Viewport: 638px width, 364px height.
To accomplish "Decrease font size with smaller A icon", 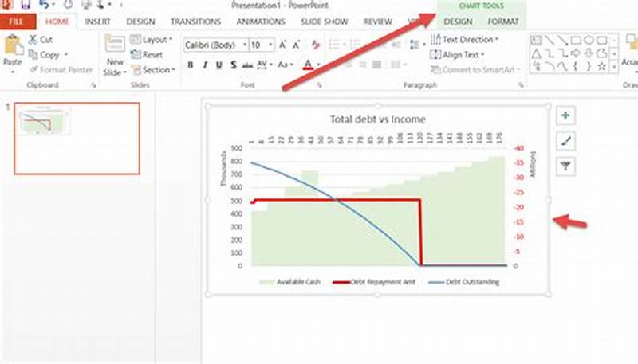I will [296, 45].
